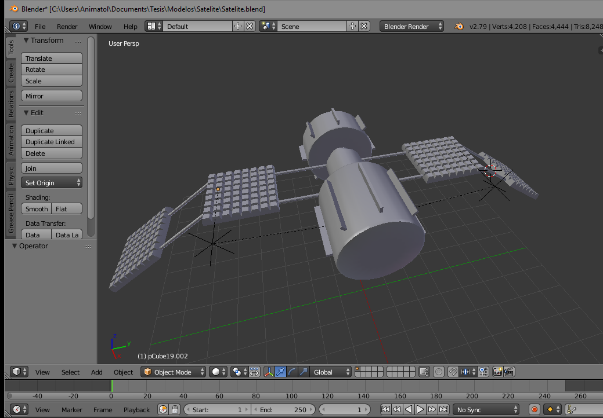Screen dimensions: 603x418
Task: Add a new screen layout with plus
Action: [x=238, y=26]
